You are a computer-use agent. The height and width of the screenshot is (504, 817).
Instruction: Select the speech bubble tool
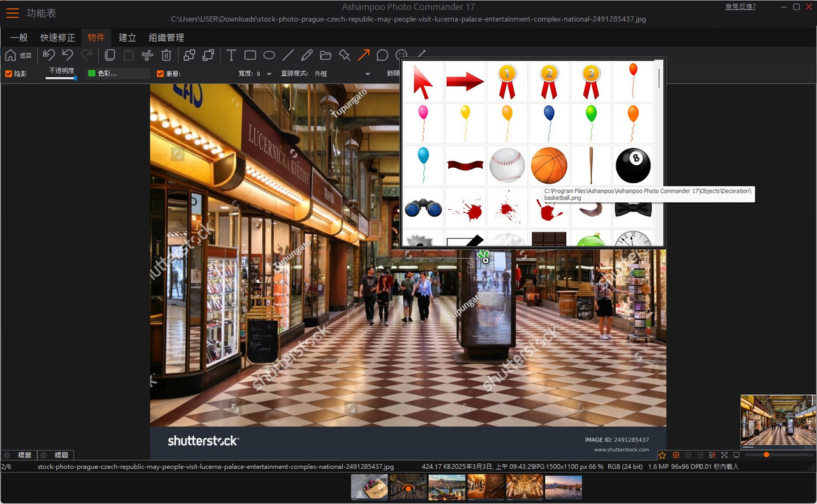coord(382,56)
